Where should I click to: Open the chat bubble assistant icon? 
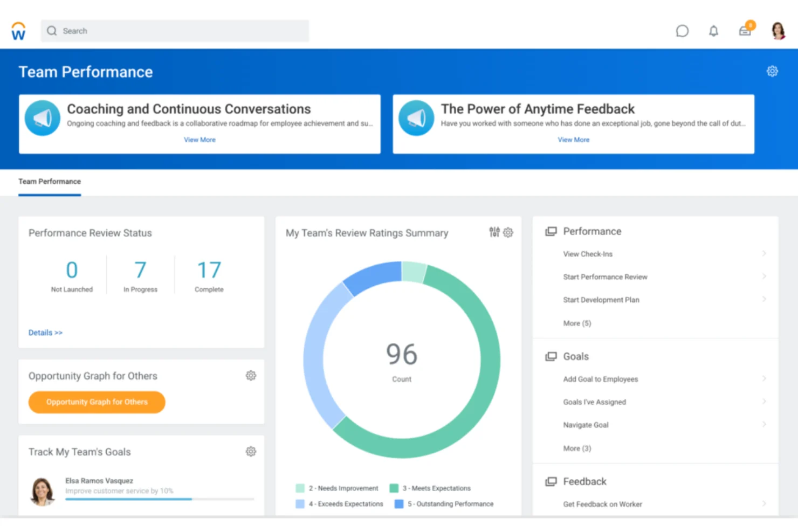point(682,31)
